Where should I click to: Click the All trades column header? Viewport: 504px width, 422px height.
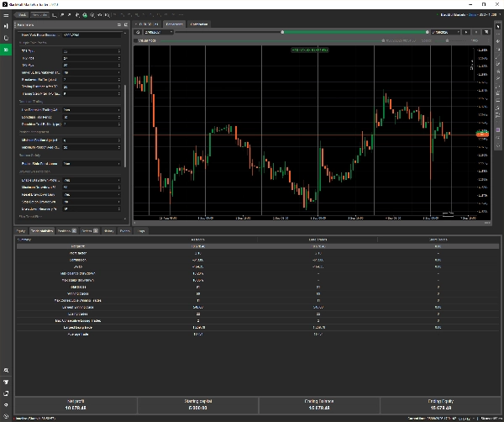197,240
